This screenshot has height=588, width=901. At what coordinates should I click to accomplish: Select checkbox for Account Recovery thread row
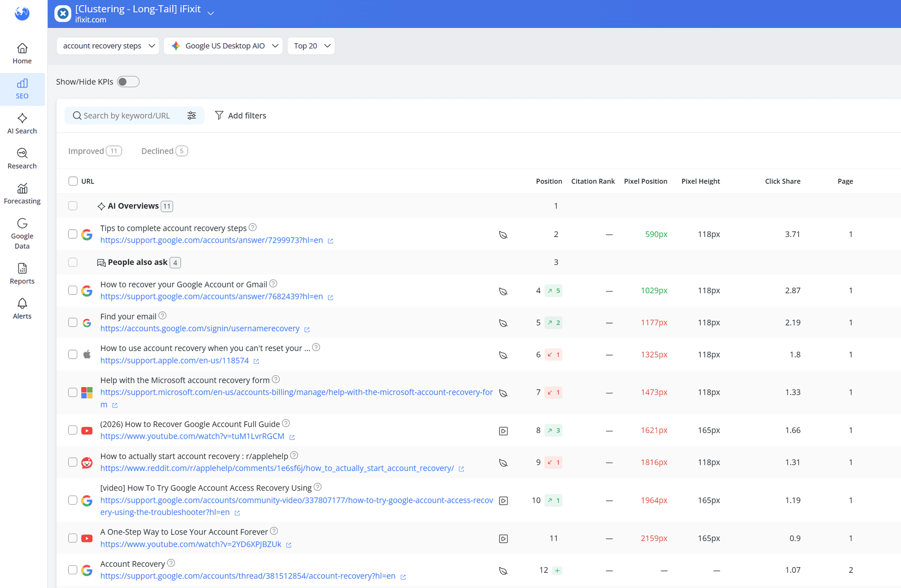73,570
